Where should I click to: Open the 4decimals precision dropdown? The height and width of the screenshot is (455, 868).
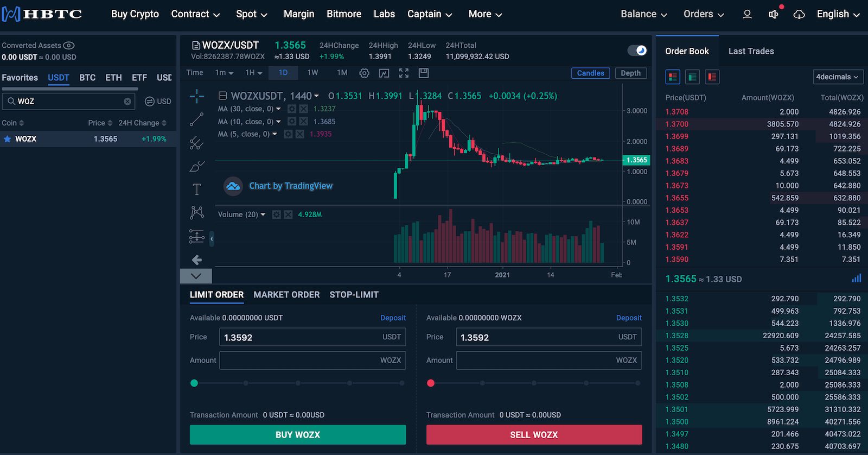tap(838, 77)
